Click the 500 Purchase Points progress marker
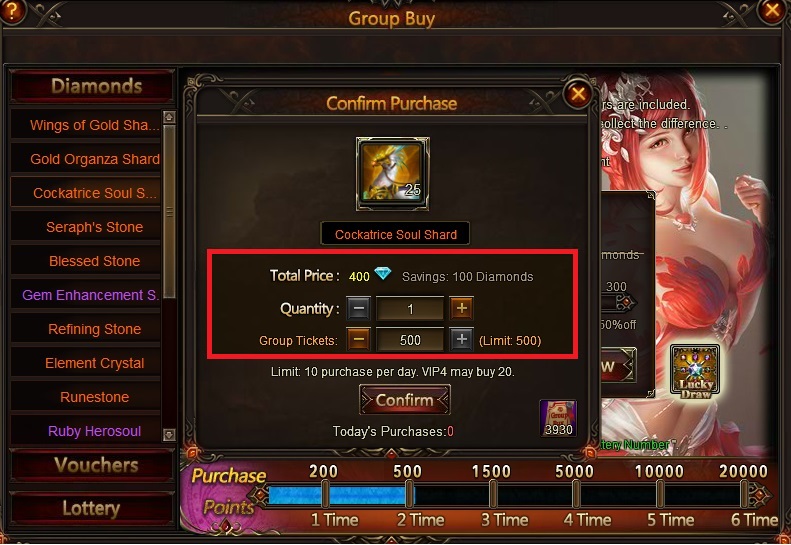This screenshot has width=791, height=545. 410,494
